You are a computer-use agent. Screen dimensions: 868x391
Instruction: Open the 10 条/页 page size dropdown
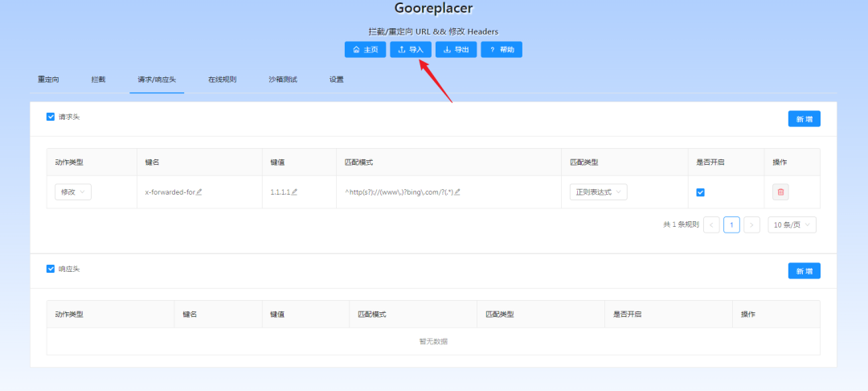792,225
